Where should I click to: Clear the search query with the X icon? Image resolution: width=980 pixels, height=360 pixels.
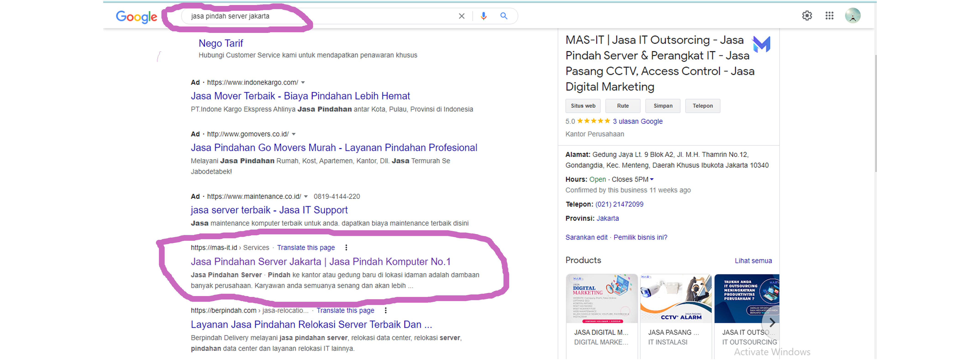point(461,16)
